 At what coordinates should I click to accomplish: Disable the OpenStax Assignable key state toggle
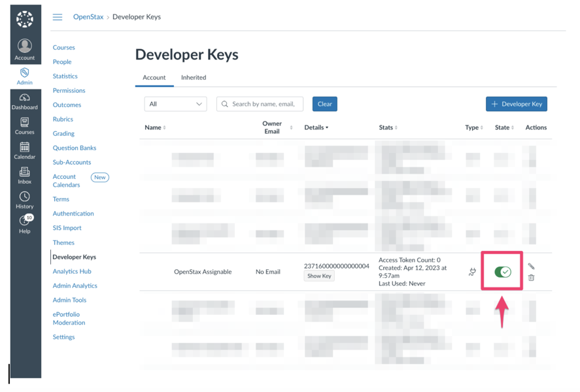[x=502, y=271]
